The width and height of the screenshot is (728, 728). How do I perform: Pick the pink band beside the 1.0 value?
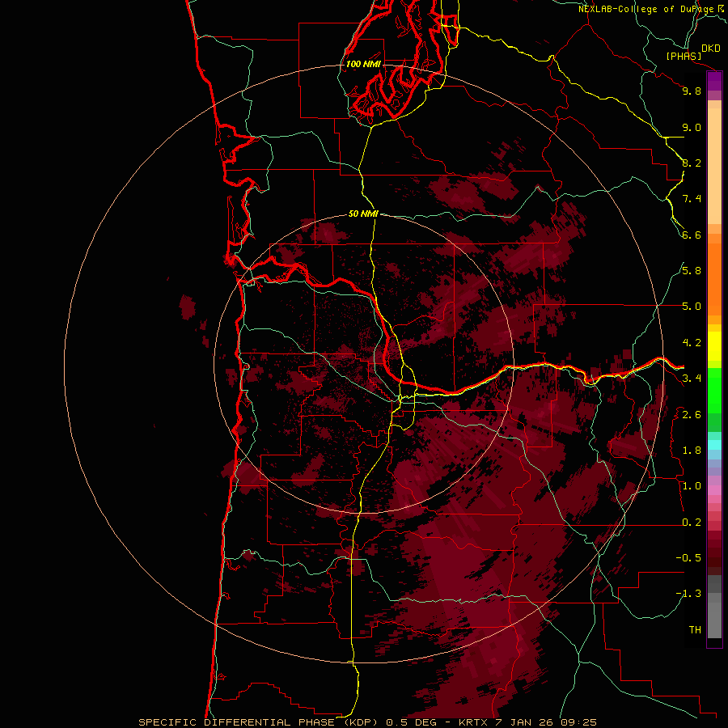(x=714, y=490)
